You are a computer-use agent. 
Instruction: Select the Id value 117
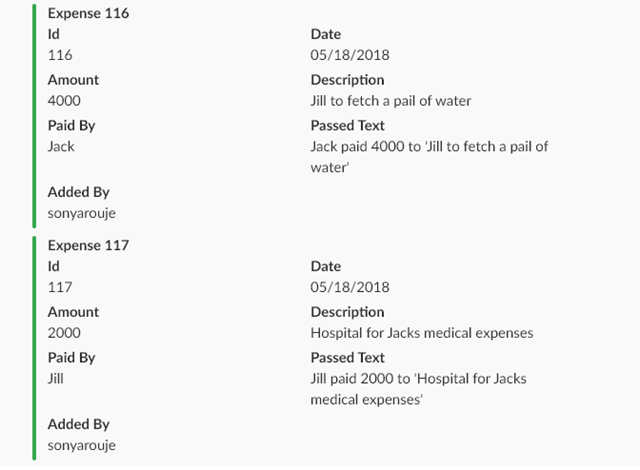pos(60,287)
